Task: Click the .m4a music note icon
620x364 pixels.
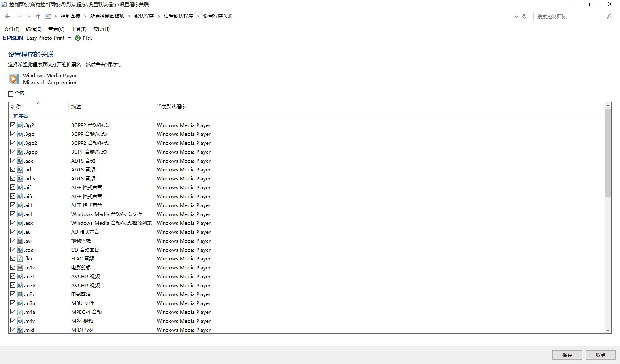Action: [x=20, y=312]
